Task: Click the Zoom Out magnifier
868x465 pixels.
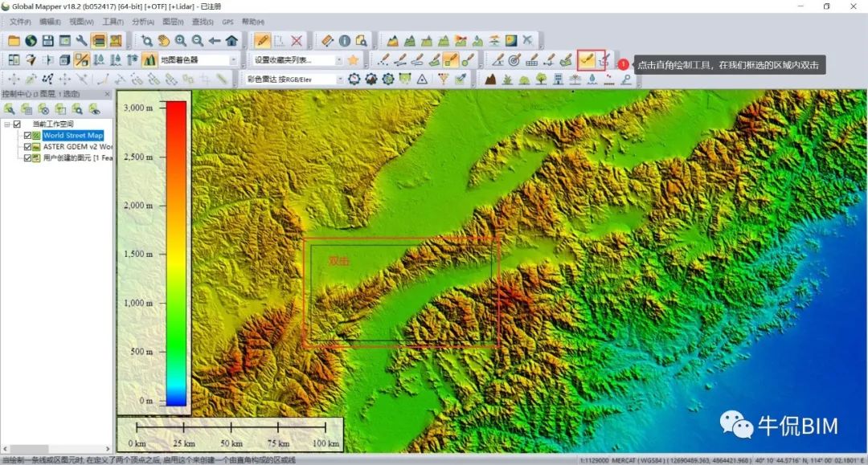Action: (x=198, y=40)
